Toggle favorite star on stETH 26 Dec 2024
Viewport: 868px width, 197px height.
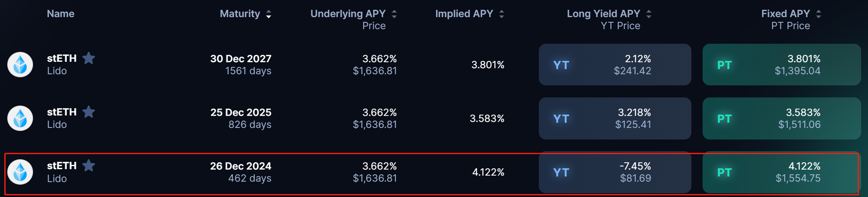coord(89,165)
